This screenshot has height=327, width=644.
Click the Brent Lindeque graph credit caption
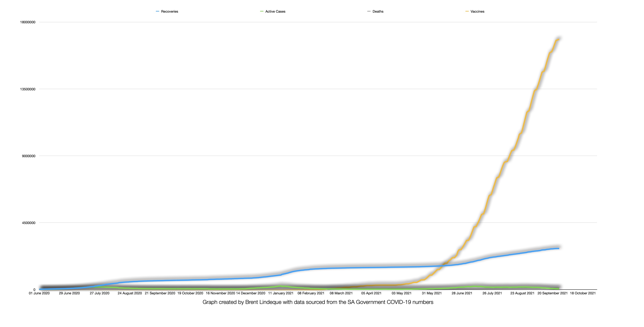click(x=318, y=302)
